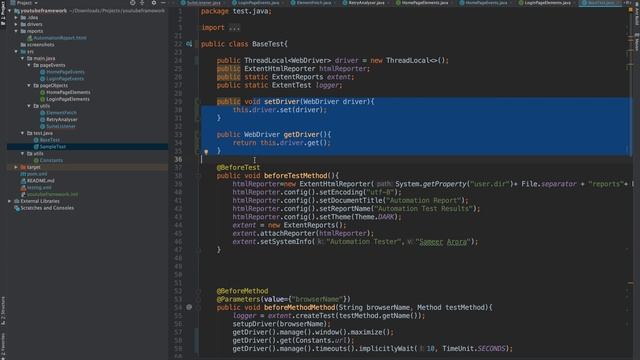
Task: Click the orange marker in the error stripe
Action: 630,282
